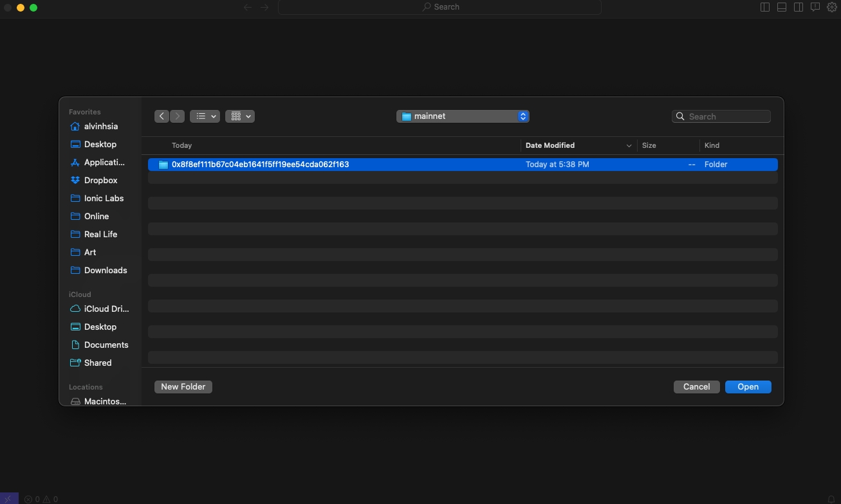
Task: Open the feedback speech-bubble icon
Action: [815, 7]
